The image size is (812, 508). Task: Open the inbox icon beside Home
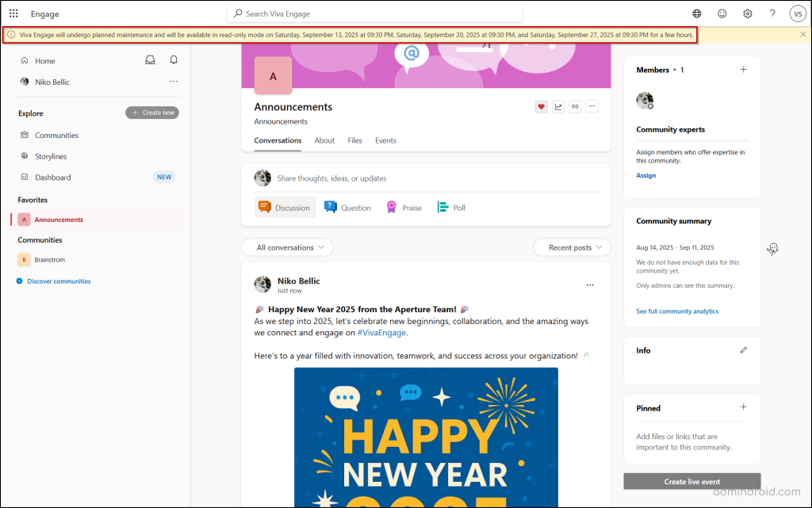(x=150, y=60)
